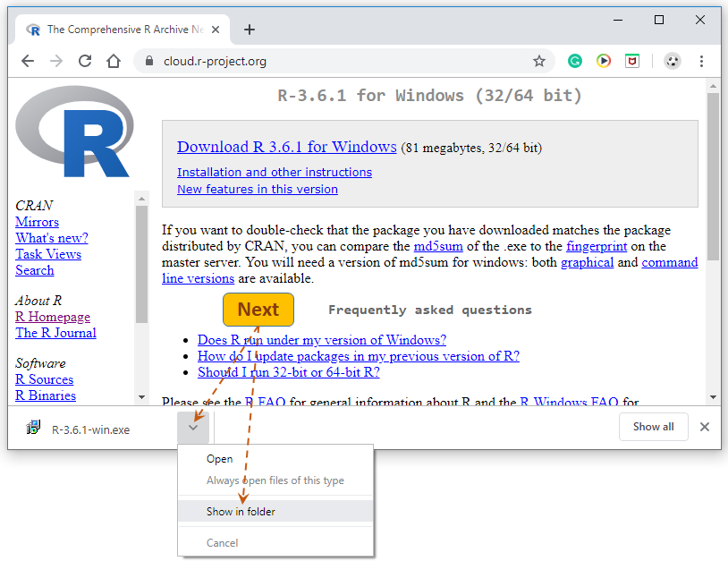
Task: Open the R Windows FAQ link
Action: point(569,402)
